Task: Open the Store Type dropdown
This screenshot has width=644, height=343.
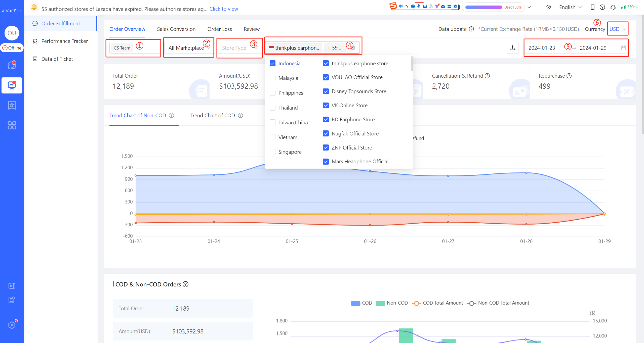Action: (240, 48)
